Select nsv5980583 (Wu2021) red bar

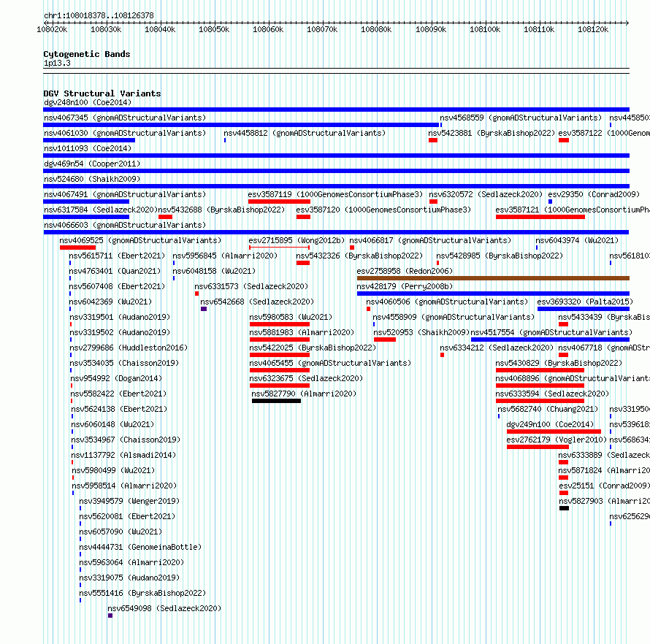(x=280, y=324)
